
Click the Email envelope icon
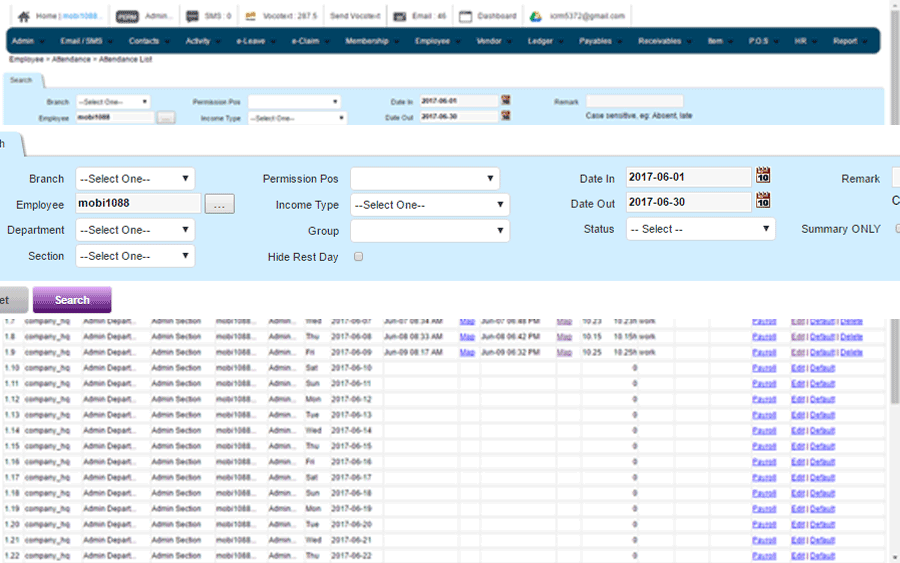click(399, 17)
